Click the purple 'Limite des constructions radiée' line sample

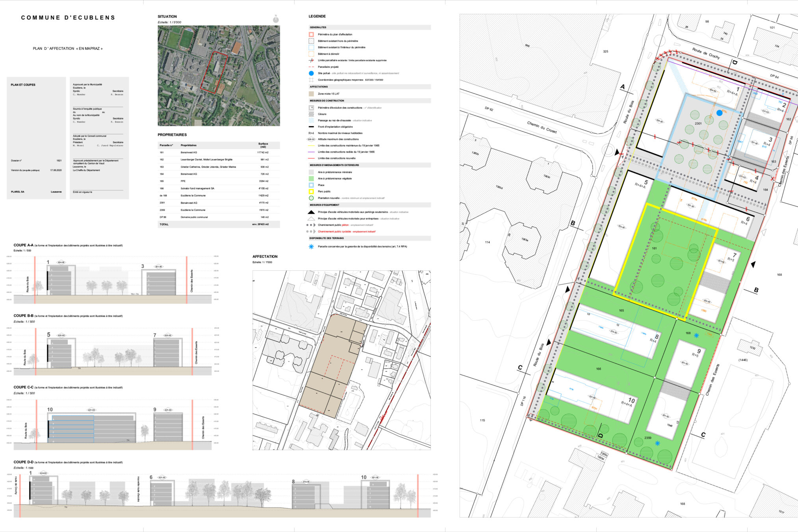tap(311, 152)
